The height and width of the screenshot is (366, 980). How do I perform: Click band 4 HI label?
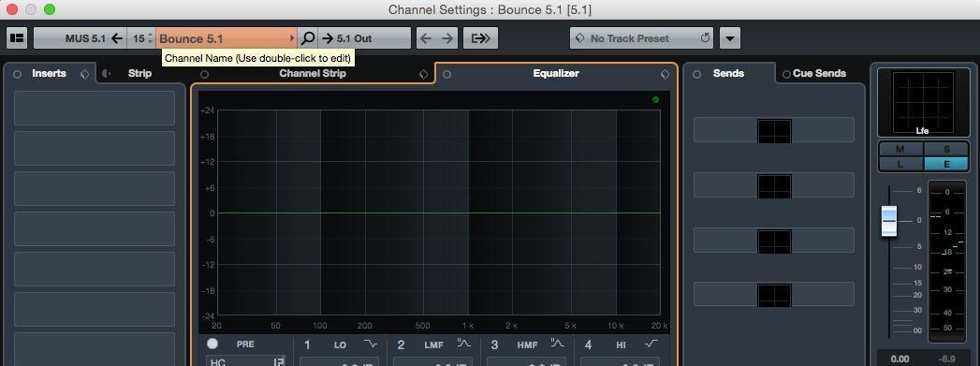click(x=622, y=344)
